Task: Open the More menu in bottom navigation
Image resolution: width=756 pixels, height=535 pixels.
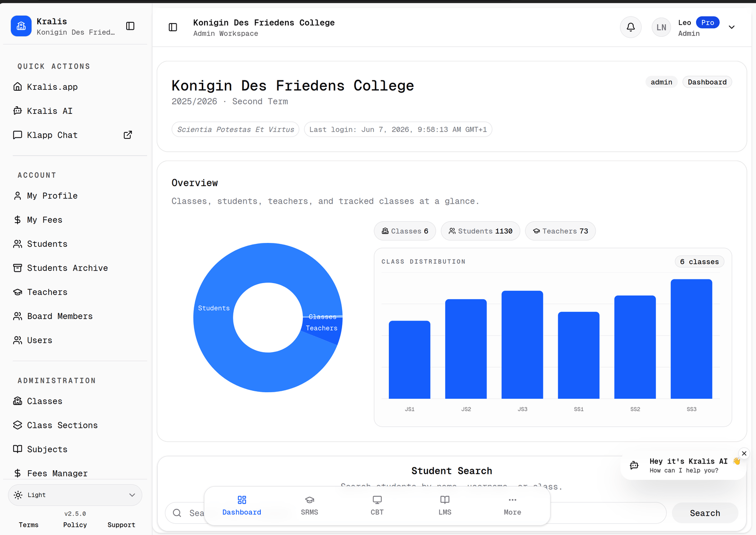Action: [513, 506]
